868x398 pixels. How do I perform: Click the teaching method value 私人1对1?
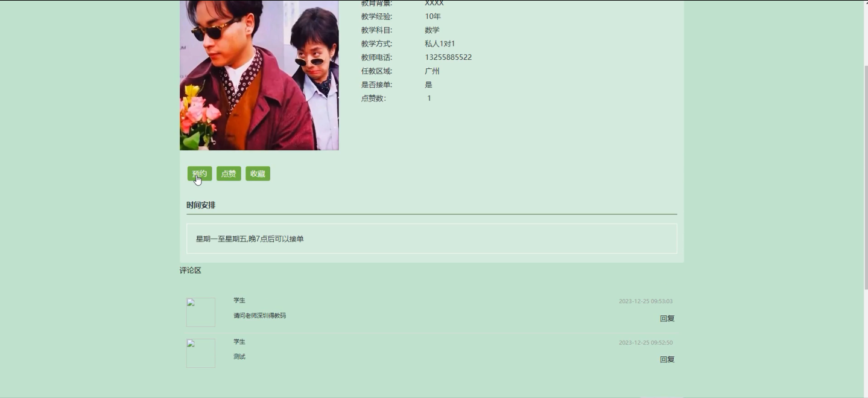click(x=440, y=43)
